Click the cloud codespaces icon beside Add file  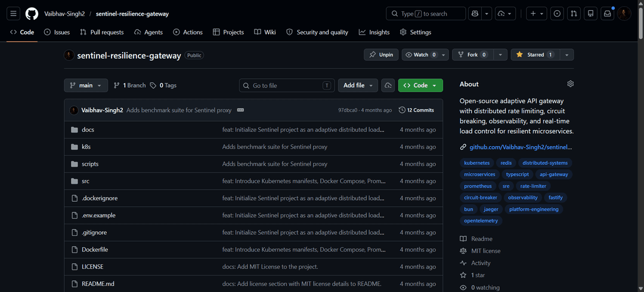coord(388,85)
